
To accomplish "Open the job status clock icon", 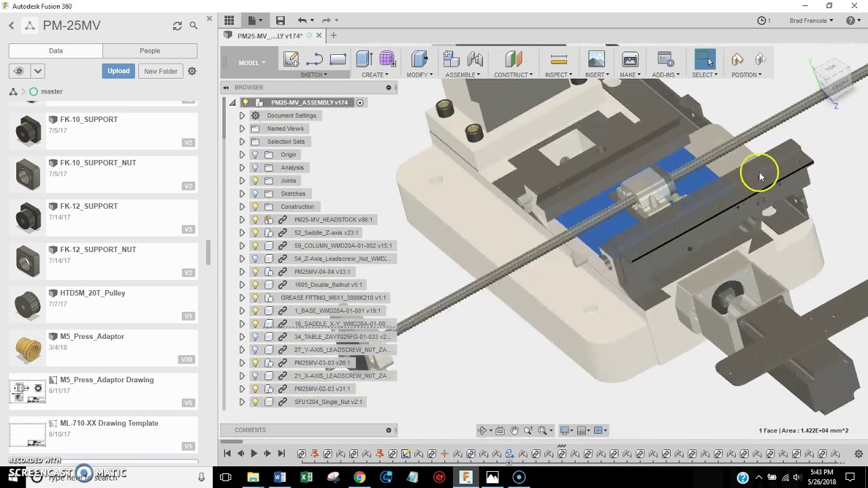I will (762, 20).
